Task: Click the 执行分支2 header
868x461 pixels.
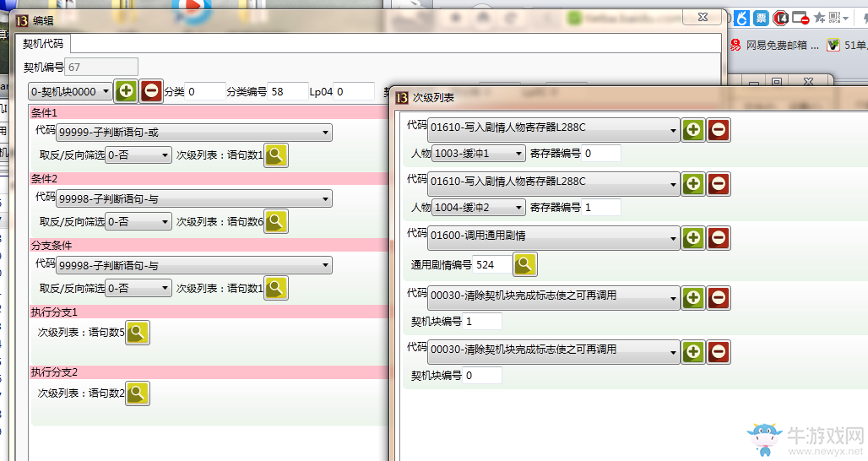Action: [209, 372]
